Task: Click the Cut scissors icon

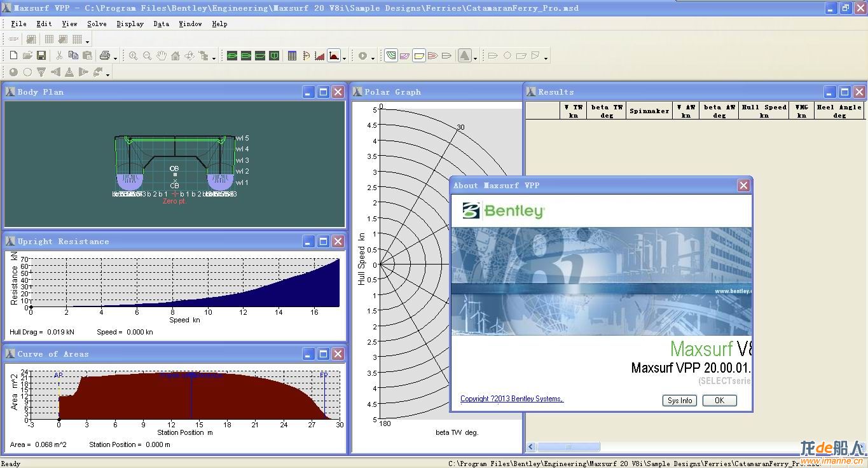Action: coord(59,56)
